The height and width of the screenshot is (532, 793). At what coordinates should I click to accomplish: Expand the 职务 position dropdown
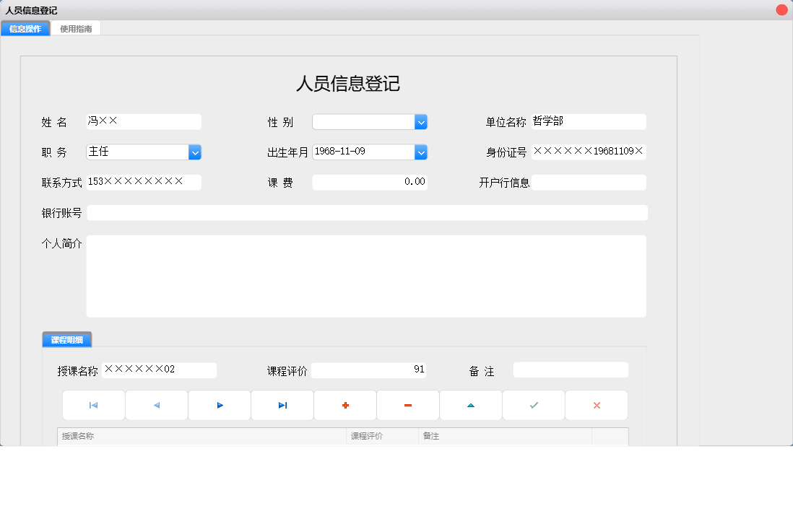[194, 152]
